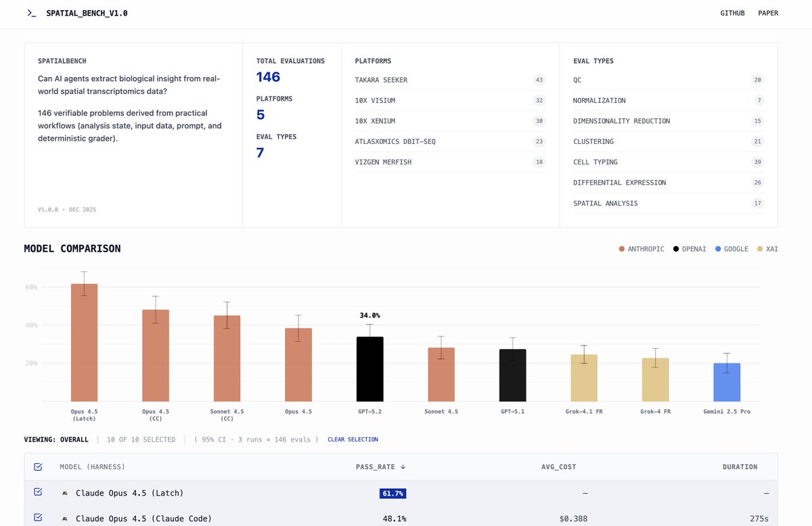Click the XAI legend entry
This screenshot has height=526, width=812.
pos(767,249)
